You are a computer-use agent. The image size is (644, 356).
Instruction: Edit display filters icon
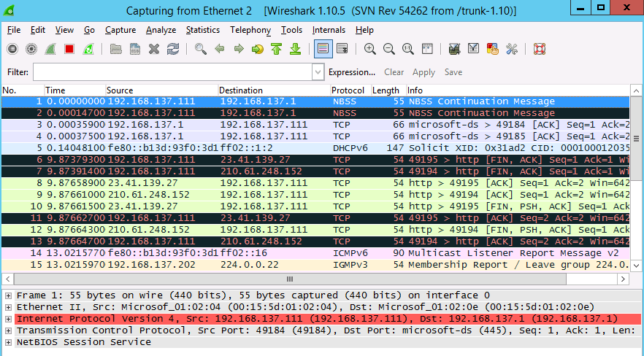(473, 49)
